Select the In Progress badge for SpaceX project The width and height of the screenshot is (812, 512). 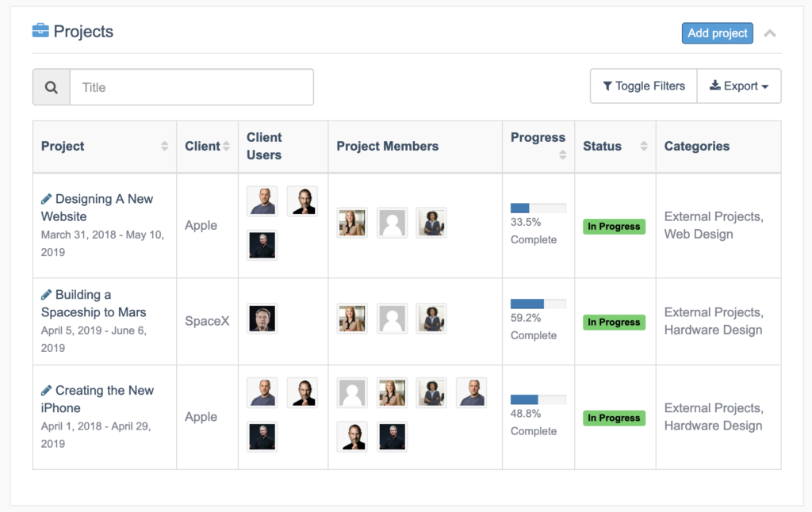(614, 322)
